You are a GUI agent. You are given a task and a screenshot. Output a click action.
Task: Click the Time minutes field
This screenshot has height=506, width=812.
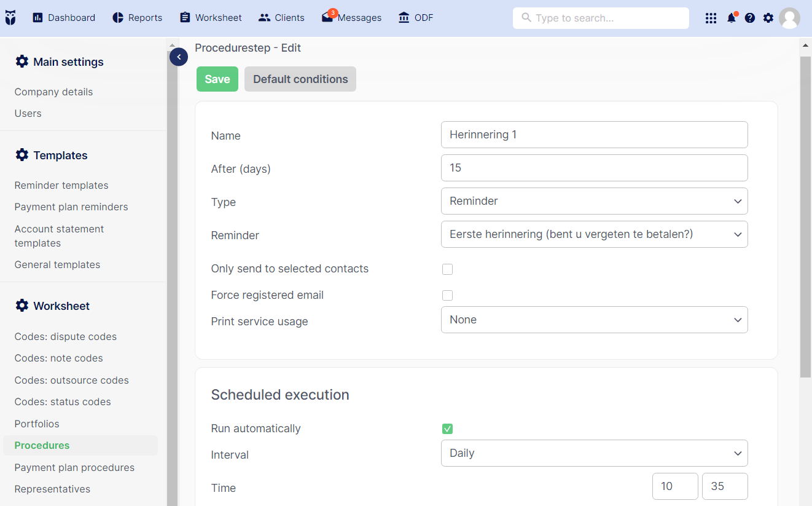pyautogui.click(x=725, y=486)
